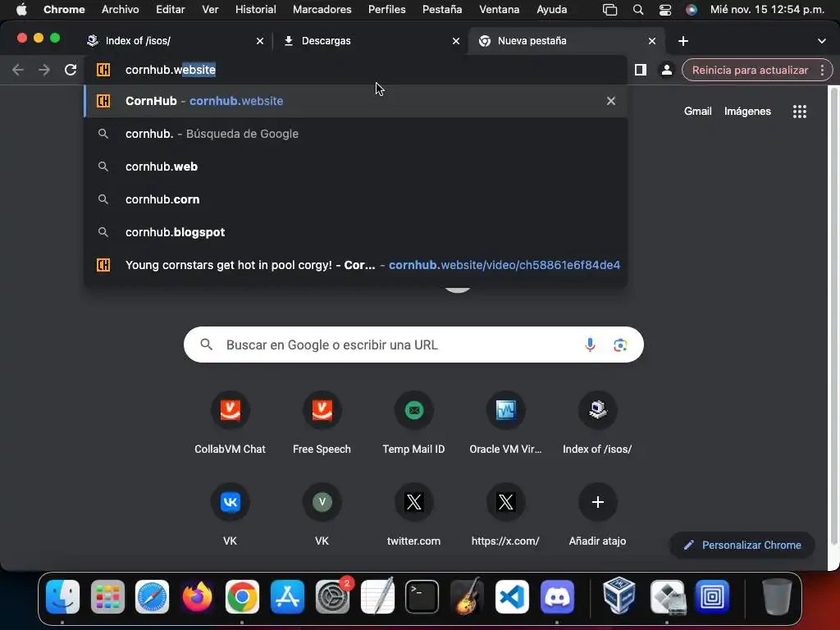Open the App Store from the Dock
This screenshot has height=630, width=840.
tap(287, 596)
